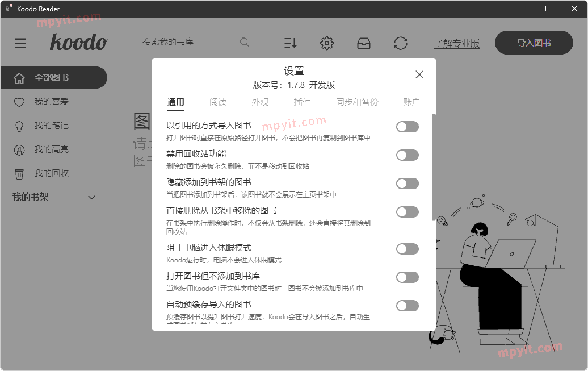Click the heart icon for 我的喜爱
588x371 pixels.
point(19,102)
